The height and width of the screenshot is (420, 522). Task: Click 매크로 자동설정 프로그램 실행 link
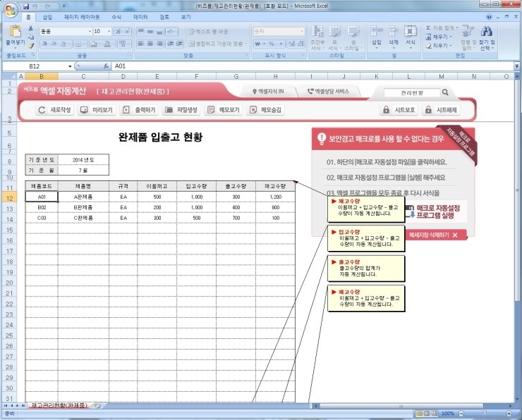[437, 211]
